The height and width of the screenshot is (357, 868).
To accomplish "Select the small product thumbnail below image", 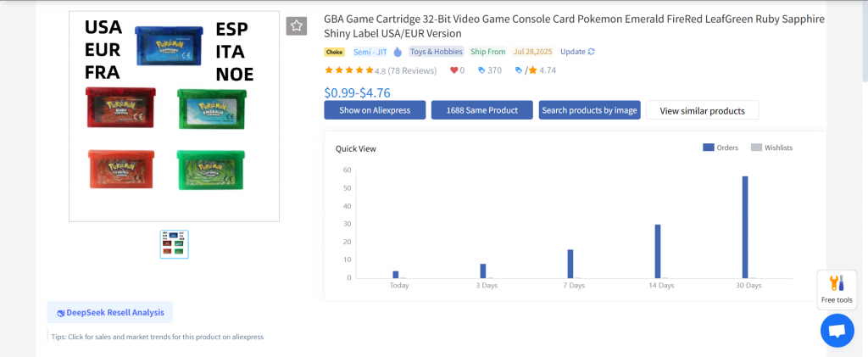I will 174,244.
